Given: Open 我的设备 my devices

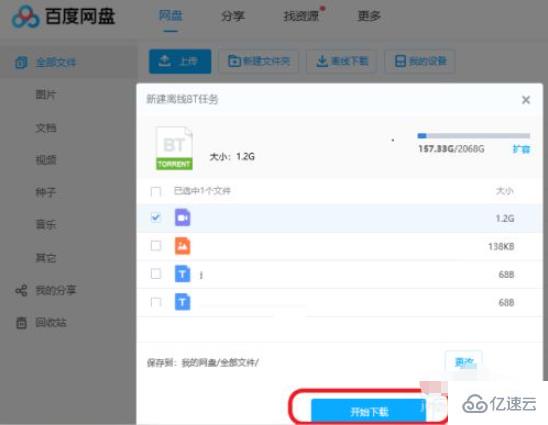Looking at the screenshot, I should point(420,62).
